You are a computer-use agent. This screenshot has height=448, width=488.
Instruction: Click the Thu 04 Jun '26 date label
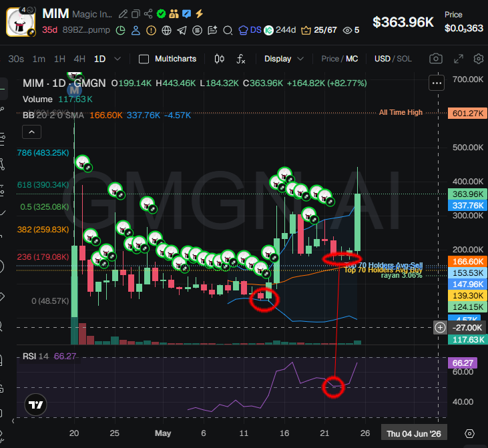tap(414, 434)
